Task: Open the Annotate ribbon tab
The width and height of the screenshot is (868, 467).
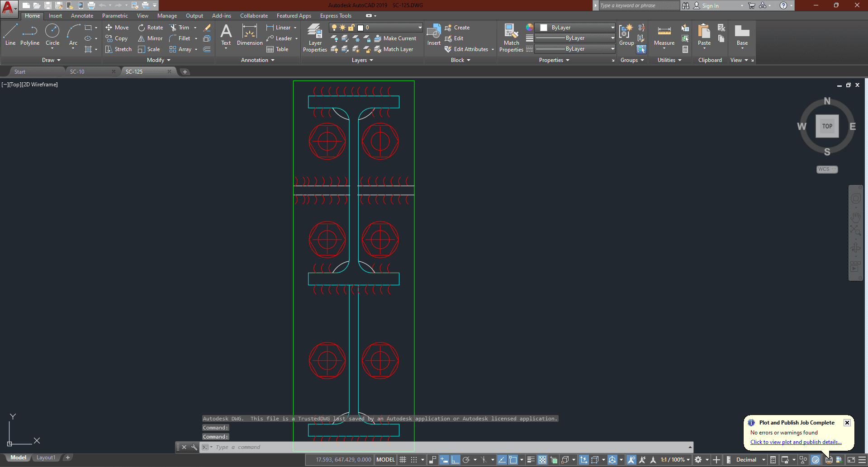Action: 82,16
